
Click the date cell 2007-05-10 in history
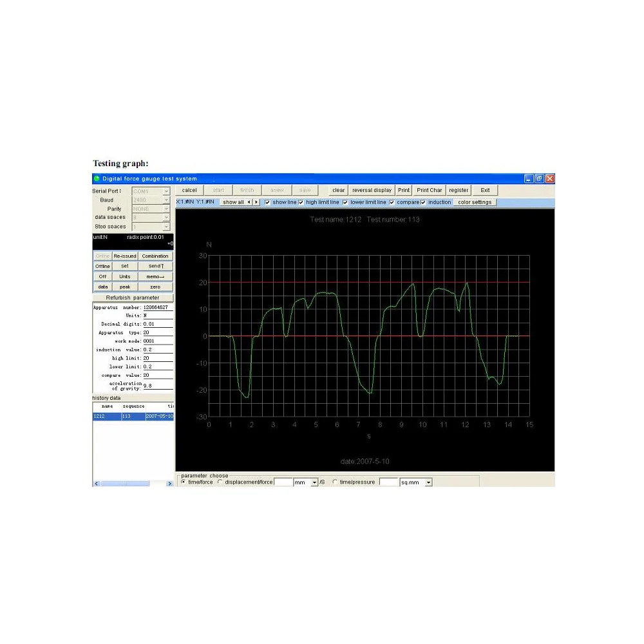click(159, 416)
